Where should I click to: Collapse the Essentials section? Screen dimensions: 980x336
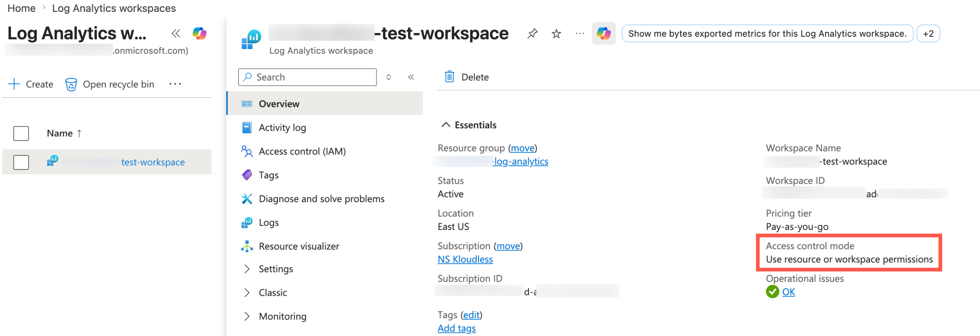(x=446, y=125)
